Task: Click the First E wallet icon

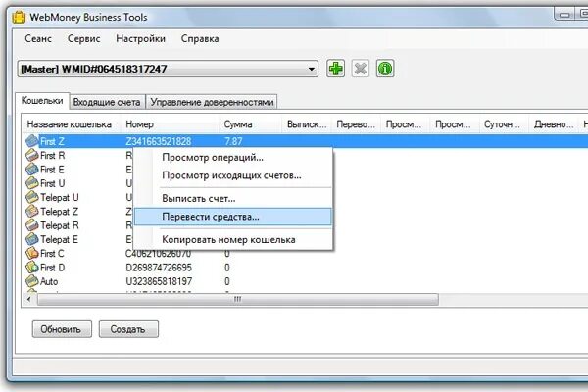Action: (x=32, y=170)
